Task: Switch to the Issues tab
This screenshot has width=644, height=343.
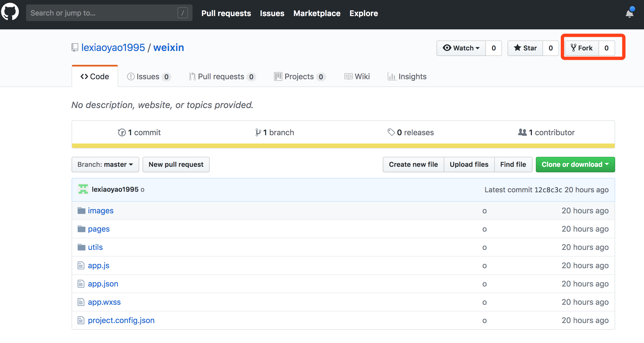Action: tap(149, 76)
